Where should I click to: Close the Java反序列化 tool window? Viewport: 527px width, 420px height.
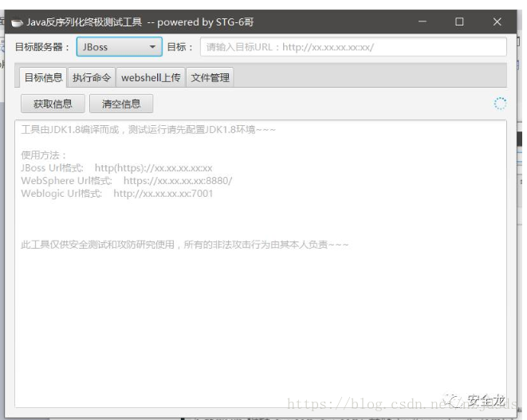[x=497, y=22]
